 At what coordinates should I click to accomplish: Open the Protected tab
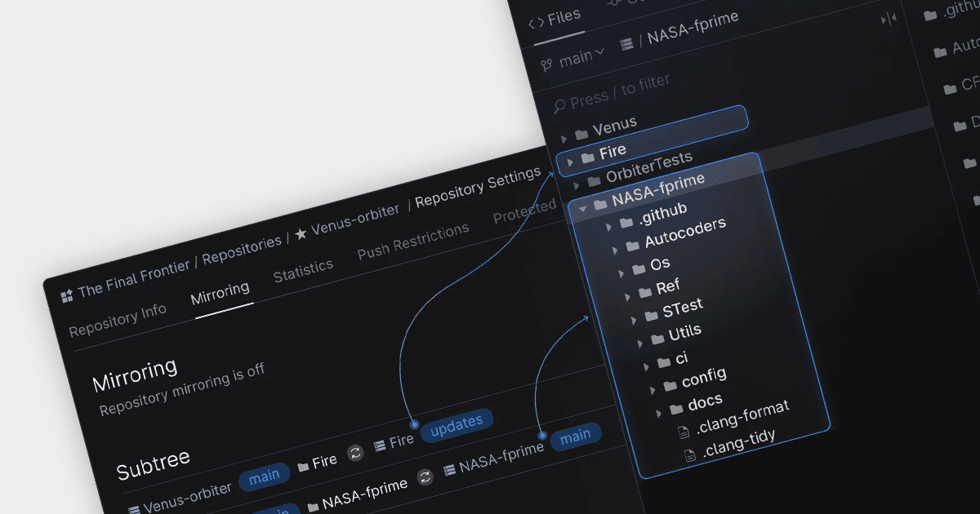(525, 213)
